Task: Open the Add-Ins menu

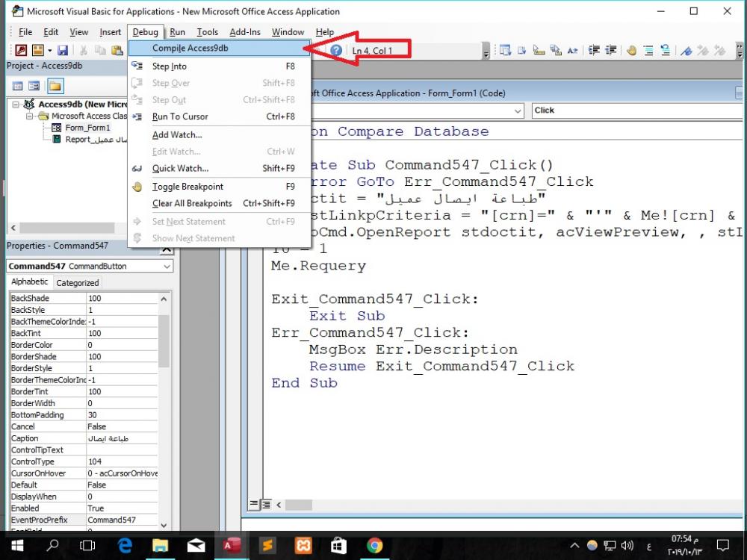Action: (x=245, y=32)
